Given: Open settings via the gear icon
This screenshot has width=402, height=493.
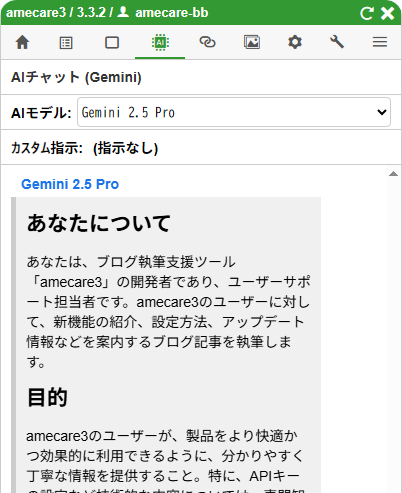Looking at the screenshot, I should click(x=295, y=42).
